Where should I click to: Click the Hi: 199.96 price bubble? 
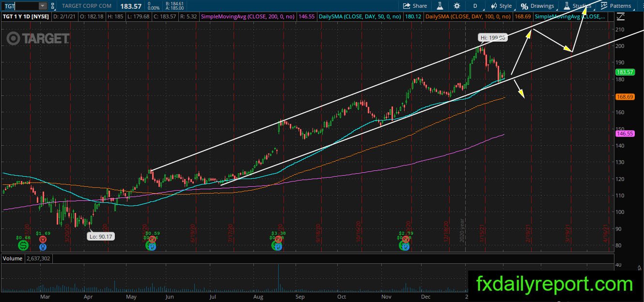[492, 37]
